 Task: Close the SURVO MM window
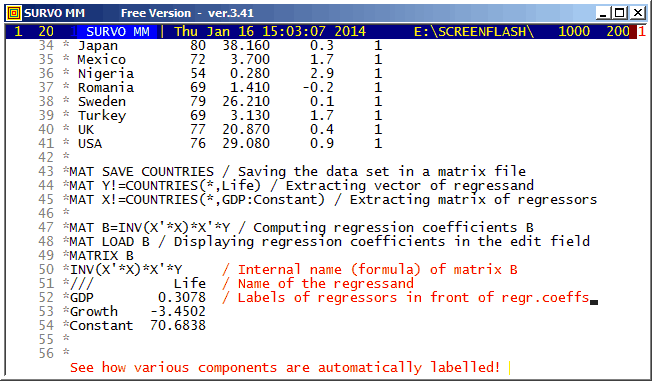pyautogui.click(x=637, y=13)
